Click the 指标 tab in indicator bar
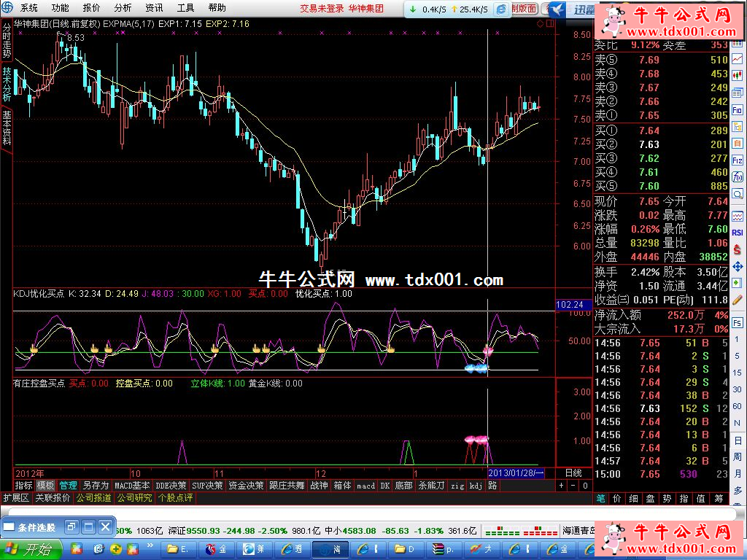This screenshot has width=747, height=560. point(24,485)
